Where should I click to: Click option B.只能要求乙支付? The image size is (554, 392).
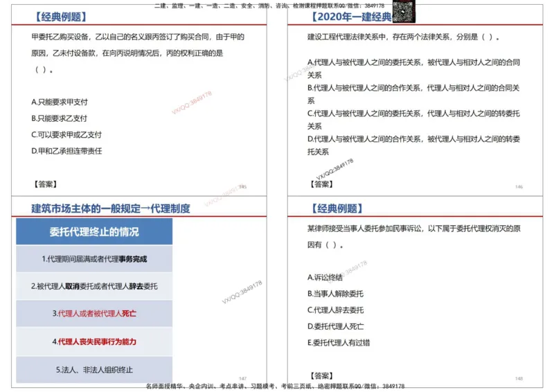pos(59,118)
